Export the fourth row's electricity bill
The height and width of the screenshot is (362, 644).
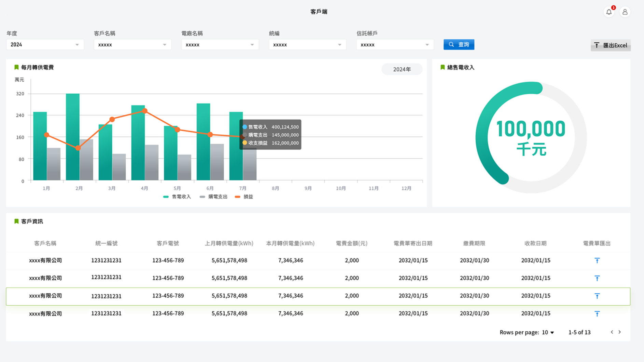[x=597, y=313]
